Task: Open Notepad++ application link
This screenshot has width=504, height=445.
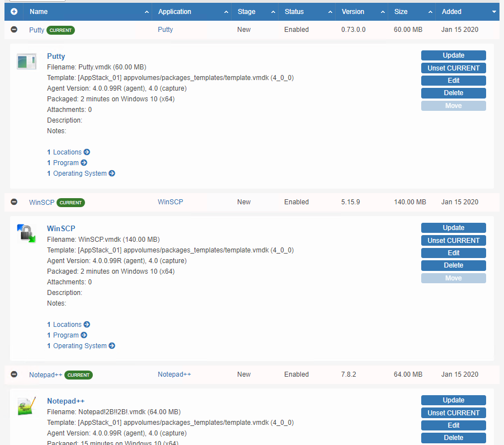Action: click(174, 374)
